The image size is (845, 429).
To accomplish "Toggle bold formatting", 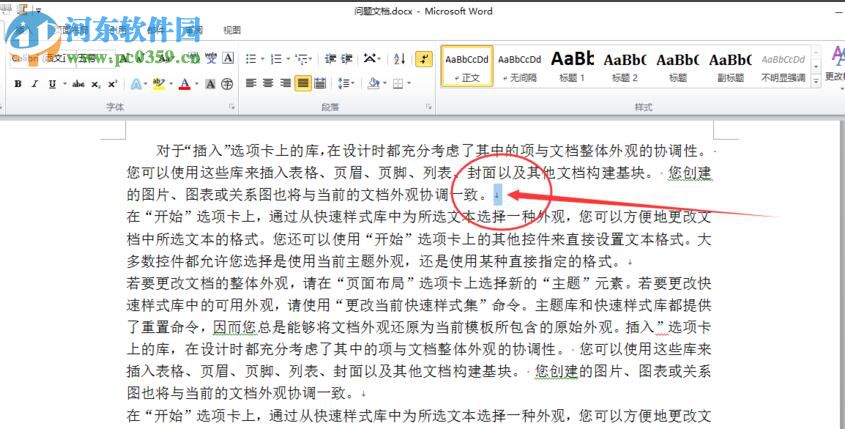I will [18, 84].
